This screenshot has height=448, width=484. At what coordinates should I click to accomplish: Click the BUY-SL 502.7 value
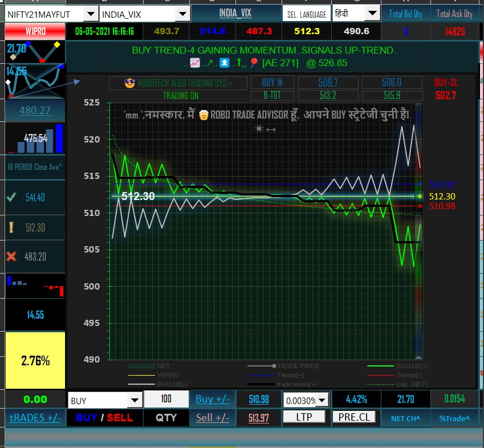coord(446,95)
